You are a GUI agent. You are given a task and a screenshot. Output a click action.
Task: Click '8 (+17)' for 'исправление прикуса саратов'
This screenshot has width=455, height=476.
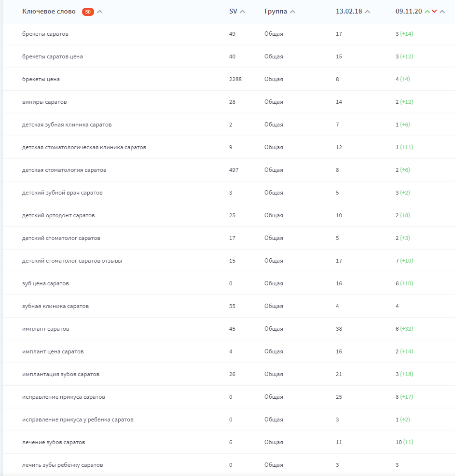coord(404,397)
